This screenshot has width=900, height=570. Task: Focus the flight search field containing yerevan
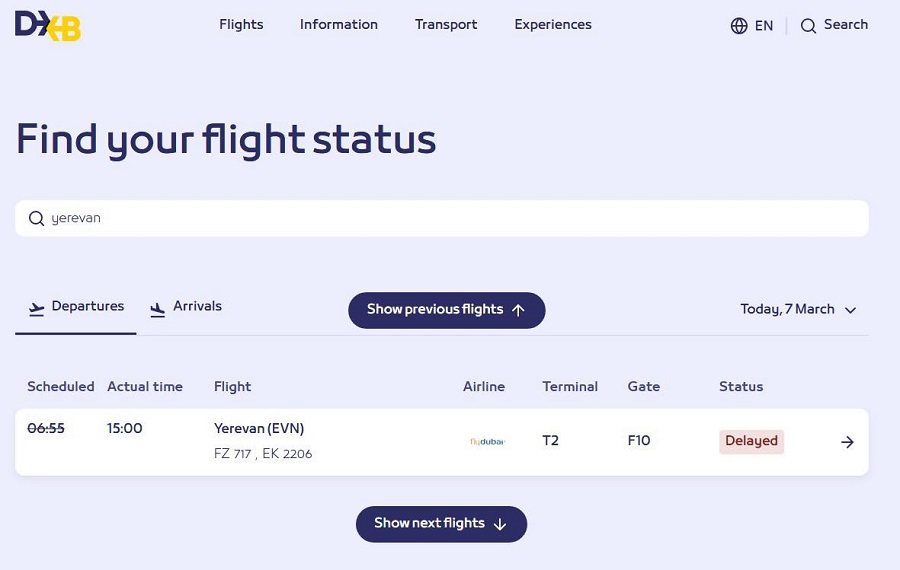click(450, 219)
